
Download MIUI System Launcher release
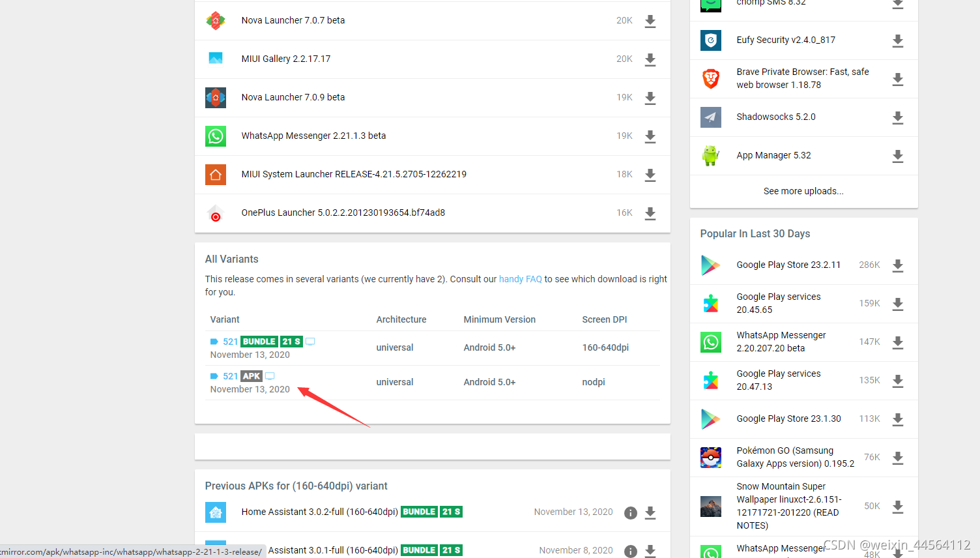(650, 175)
